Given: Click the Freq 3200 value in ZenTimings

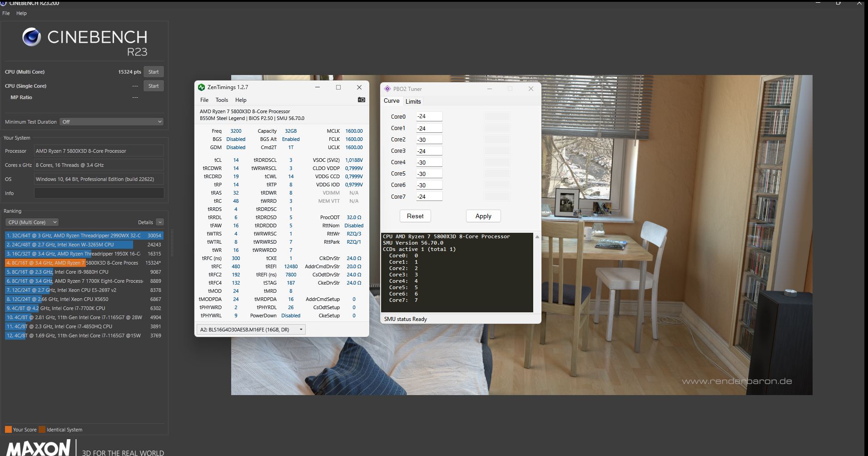Looking at the screenshot, I should pos(236,131).
